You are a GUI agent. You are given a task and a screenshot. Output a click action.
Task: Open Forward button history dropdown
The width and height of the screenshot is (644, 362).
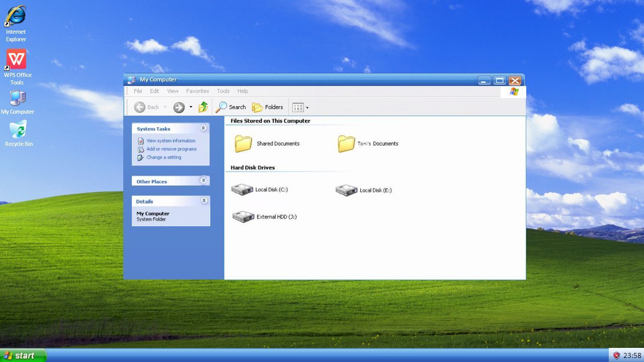(x=191, y=107)
